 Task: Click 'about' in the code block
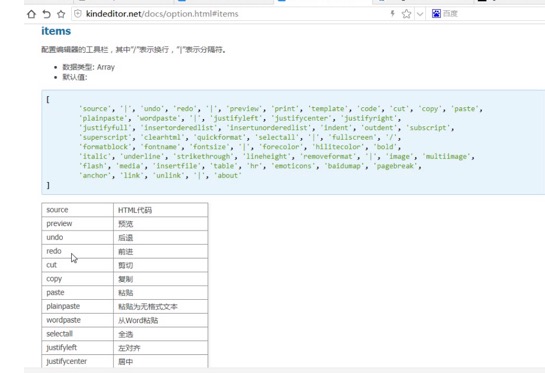tap(227, 176)
